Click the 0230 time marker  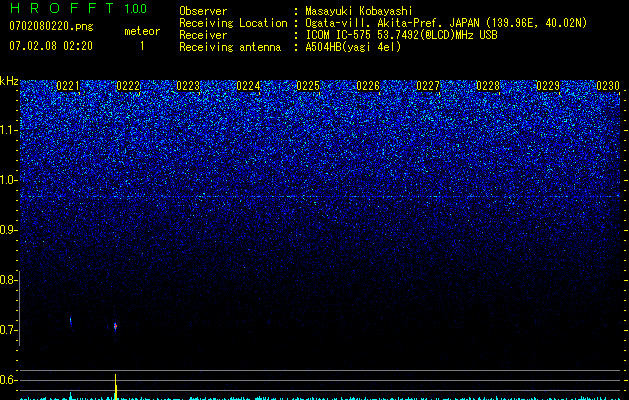tap(608, 86)
